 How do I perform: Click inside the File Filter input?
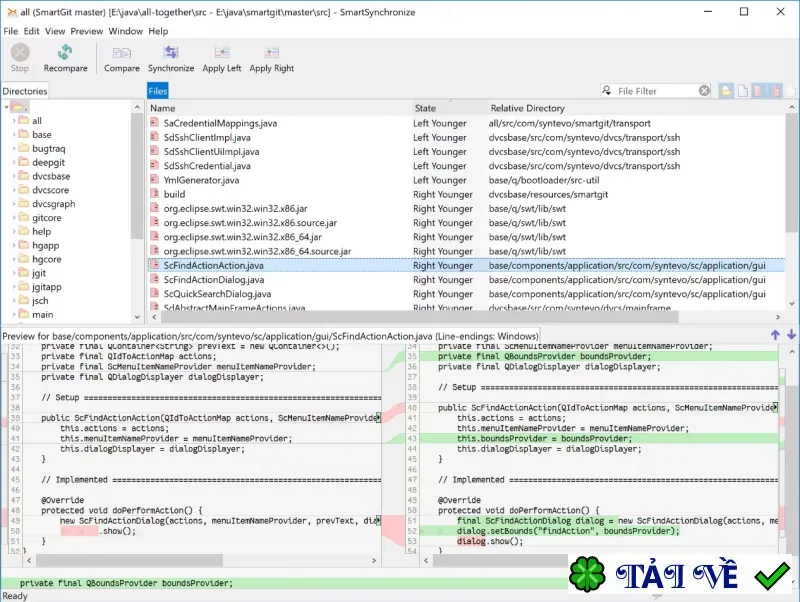655,91
